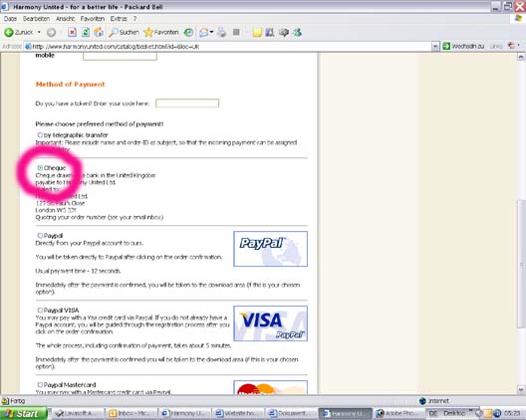Click the Internet zone status indicator

pos(434,401)
